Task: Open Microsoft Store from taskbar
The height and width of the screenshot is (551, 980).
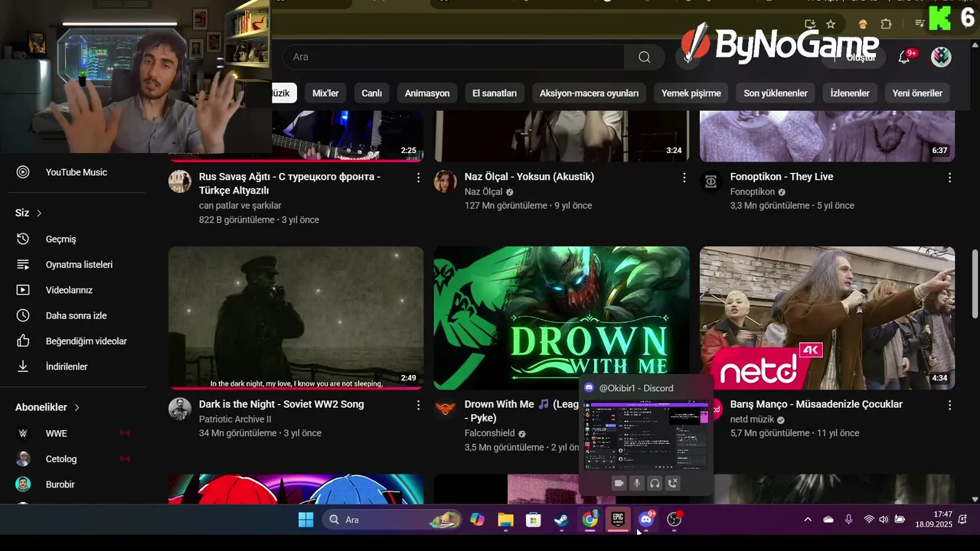Action: tap(534, 520)
